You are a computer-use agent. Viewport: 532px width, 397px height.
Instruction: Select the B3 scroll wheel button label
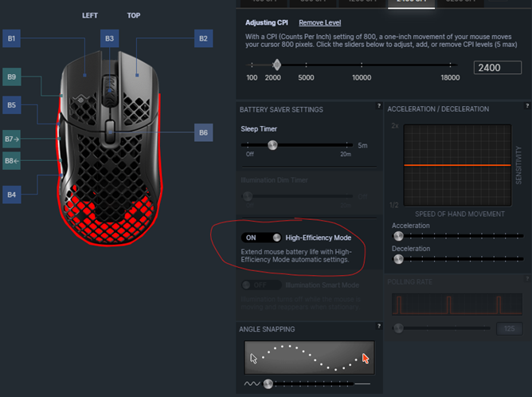coord(109,38)
